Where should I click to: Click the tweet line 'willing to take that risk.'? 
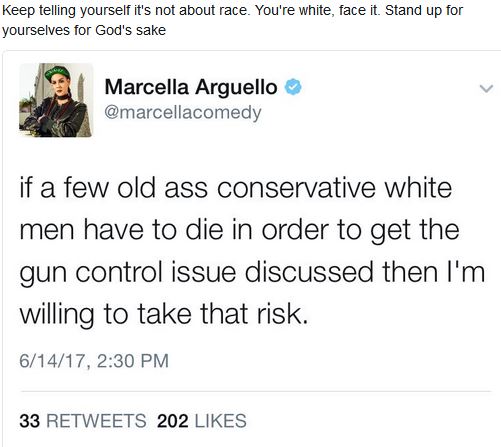(x=163, y=314)
